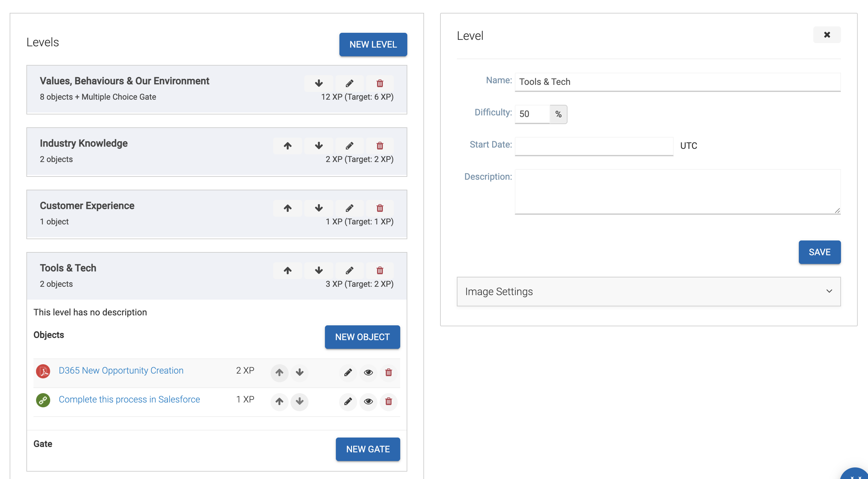Image resolution: width=868 pixels, height=479 pixels.
Task: Open the D365 New Opportunity Creation link
Action: coord(121,370)
